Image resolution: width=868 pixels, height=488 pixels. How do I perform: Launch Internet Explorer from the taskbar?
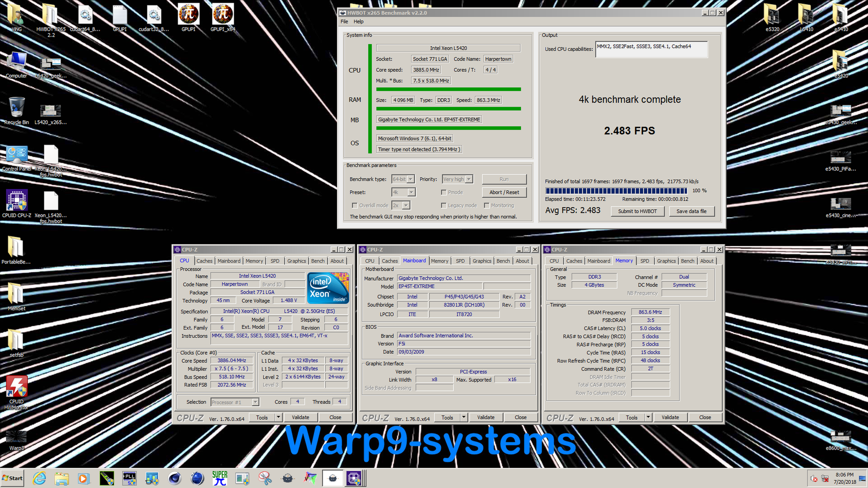[x=39, y=478]
